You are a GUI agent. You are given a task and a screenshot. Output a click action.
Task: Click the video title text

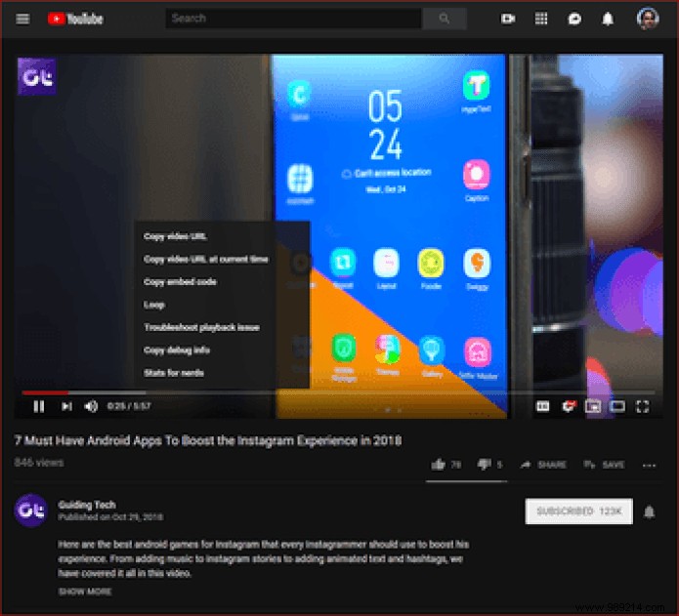click(208, 440)
